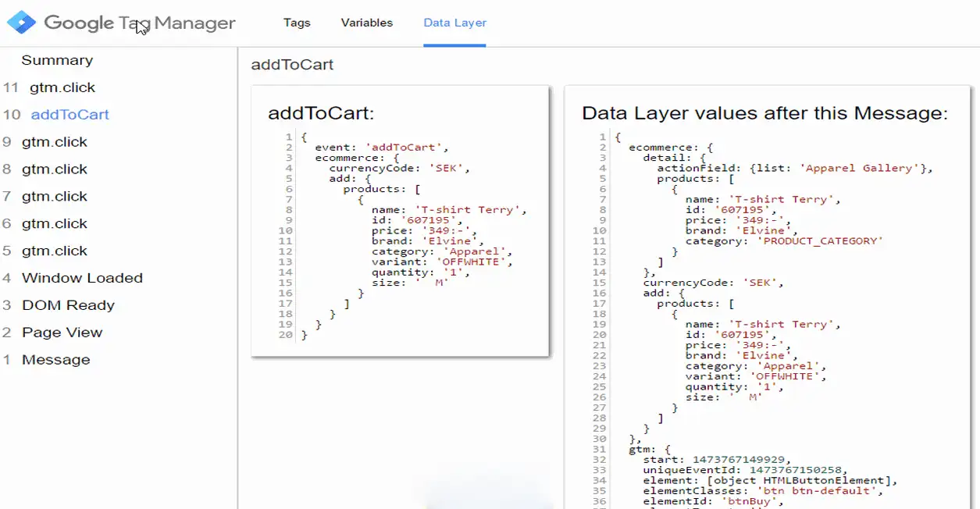Click the line event: 'addToCart'

[x=381, y=147]
